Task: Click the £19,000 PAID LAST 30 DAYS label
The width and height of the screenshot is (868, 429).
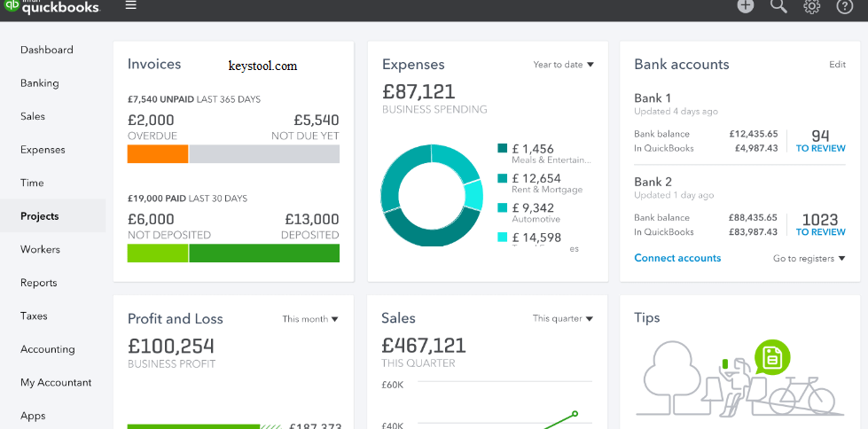Action: click(187, 199)
